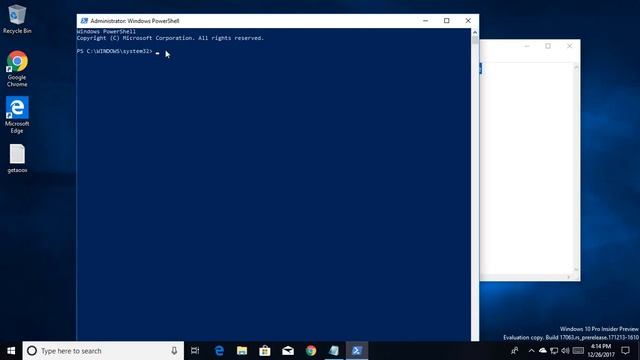Screen dimensions: 640x360
Task: Select the Google Chrome desktop shortcut
Action: tap(17, 69)
